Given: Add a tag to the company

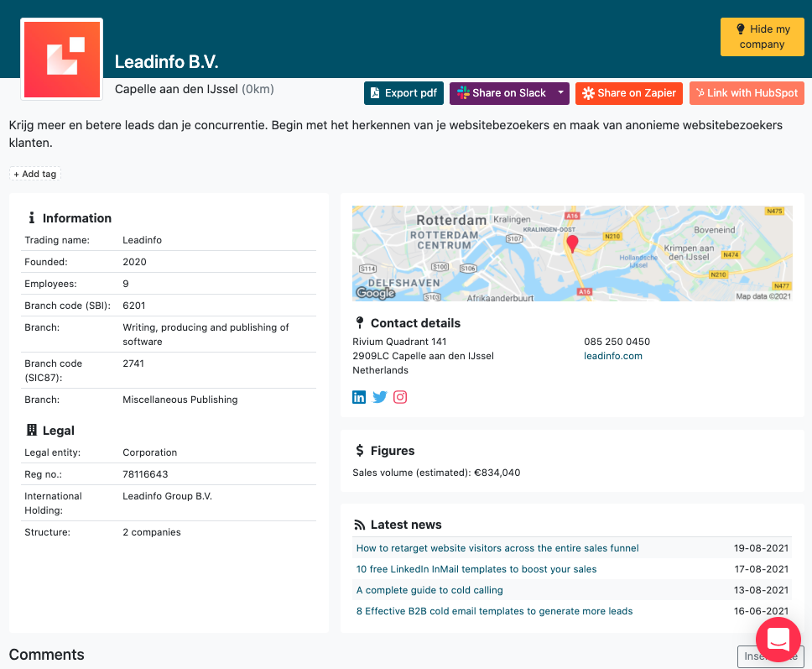Looking at the screenshot, I should point(34,174).
